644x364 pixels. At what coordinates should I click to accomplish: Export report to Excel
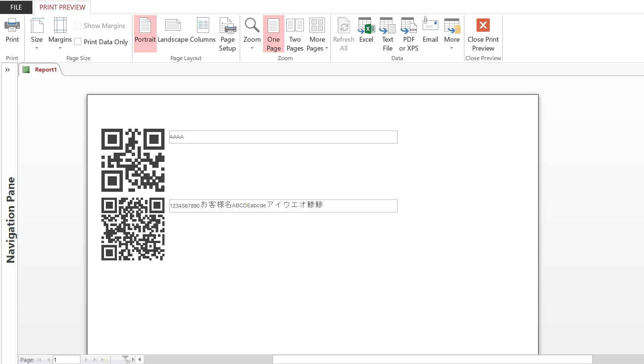pyautogui.click(x=366, y=31)
